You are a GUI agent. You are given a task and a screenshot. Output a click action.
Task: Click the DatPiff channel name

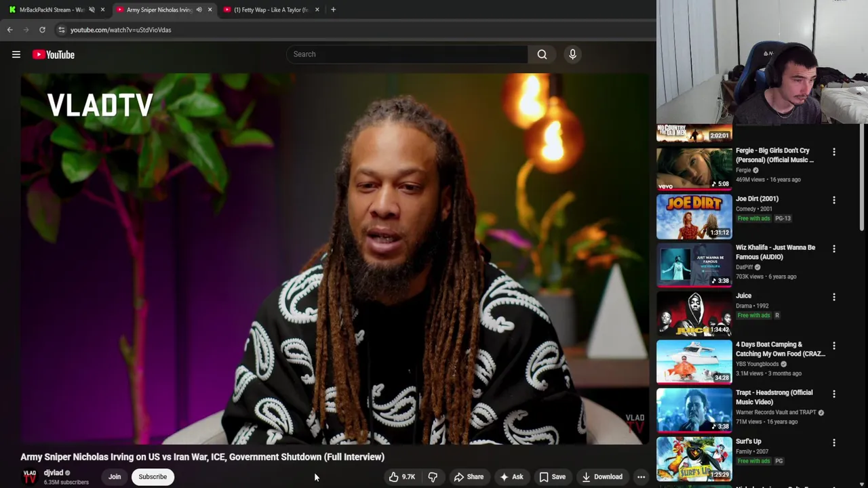click(745, 267)
